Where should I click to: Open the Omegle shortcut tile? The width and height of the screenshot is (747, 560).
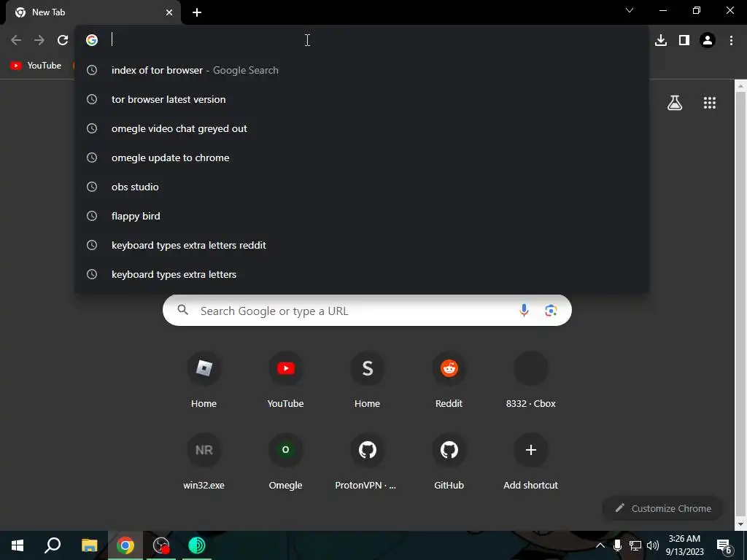285,462
